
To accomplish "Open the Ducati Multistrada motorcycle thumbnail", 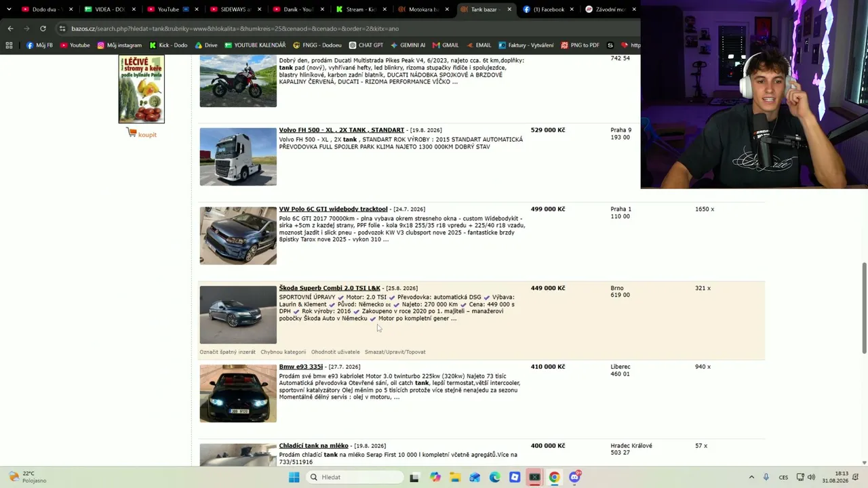I will pyautogui.click(x=238, y=81).
